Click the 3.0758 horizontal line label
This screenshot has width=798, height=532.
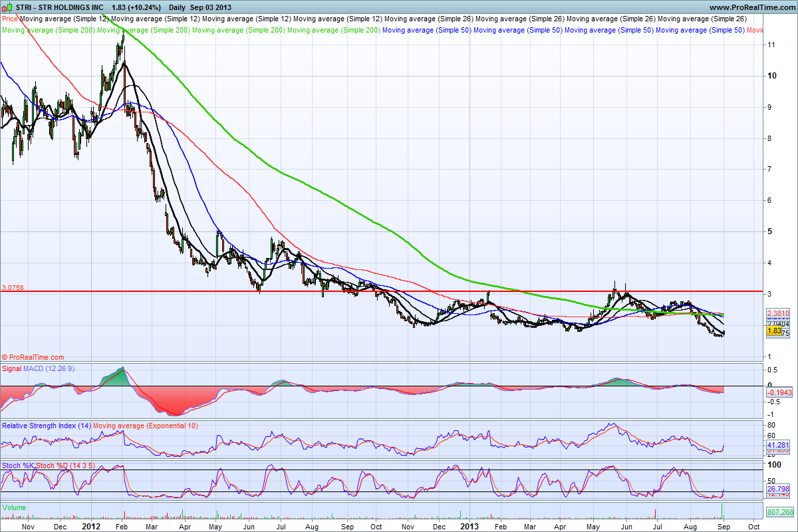[13, 287]
